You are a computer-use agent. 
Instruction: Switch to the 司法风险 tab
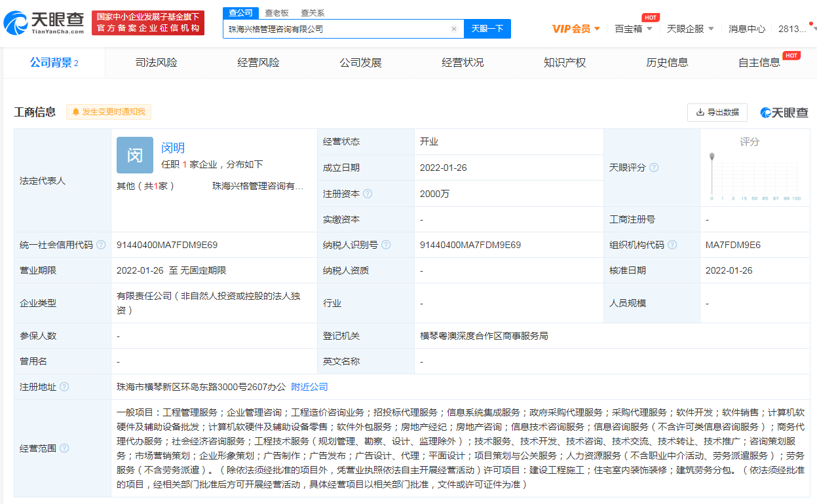pyautogui.click(x=156, y=63)
